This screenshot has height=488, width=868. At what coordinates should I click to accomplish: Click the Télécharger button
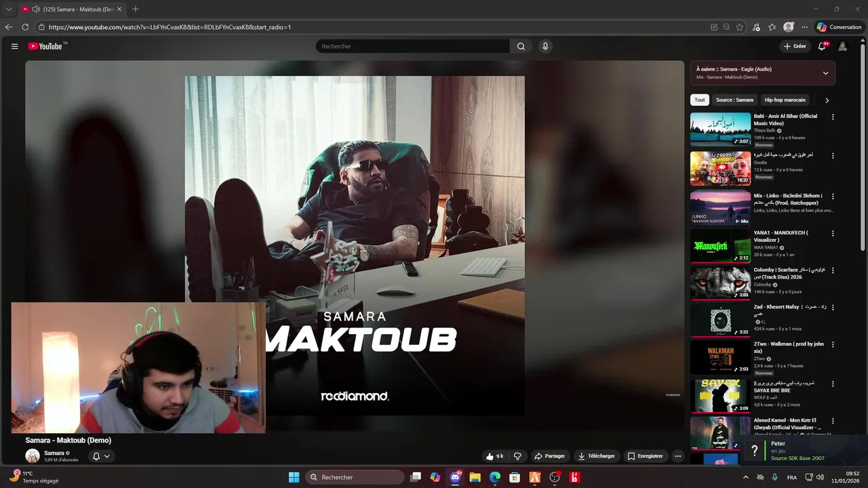tap(596, 456)
